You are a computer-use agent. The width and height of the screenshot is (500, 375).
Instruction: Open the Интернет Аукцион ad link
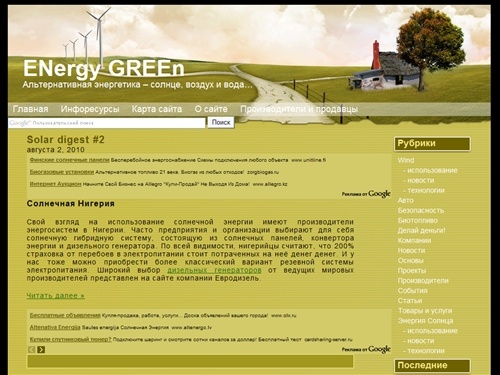tap(55, 184)
